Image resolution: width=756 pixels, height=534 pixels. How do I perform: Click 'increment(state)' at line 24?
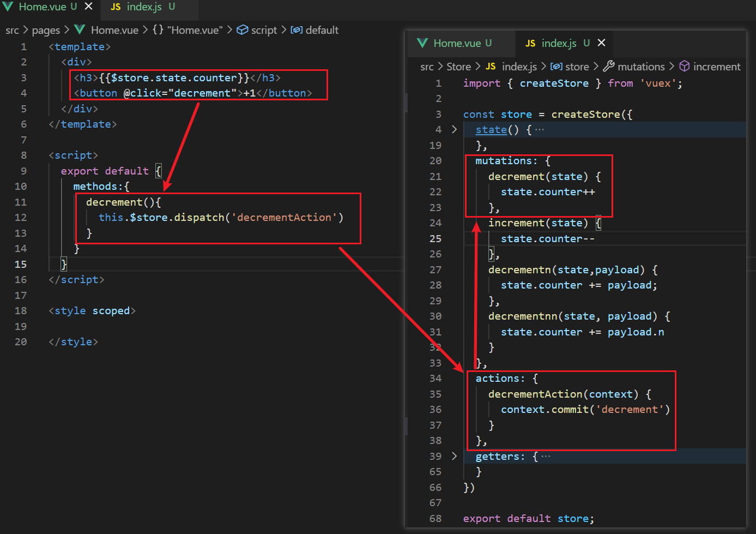pos(538,223)
